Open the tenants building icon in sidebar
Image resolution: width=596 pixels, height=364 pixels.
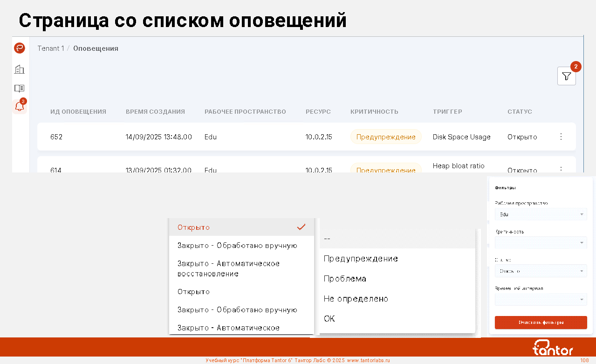(20, 69)
